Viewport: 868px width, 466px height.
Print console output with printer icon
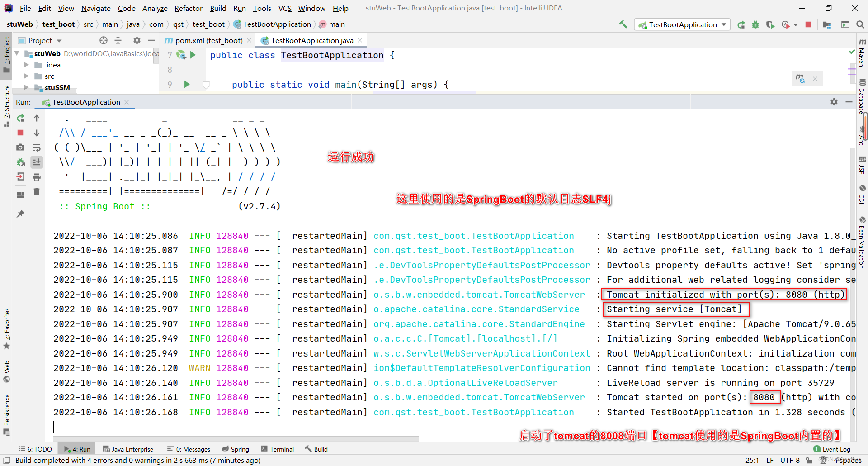(x=37, y=177)
